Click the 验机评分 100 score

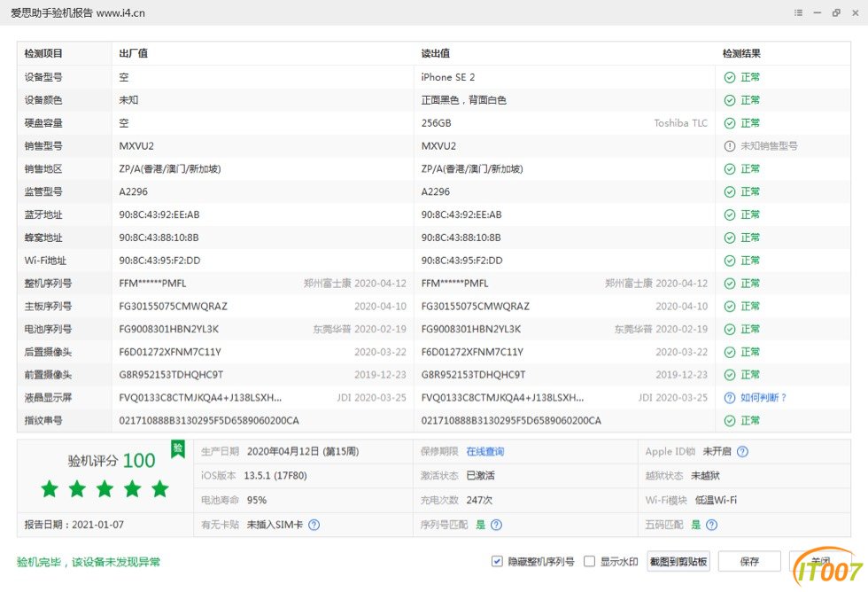(112, 460)
